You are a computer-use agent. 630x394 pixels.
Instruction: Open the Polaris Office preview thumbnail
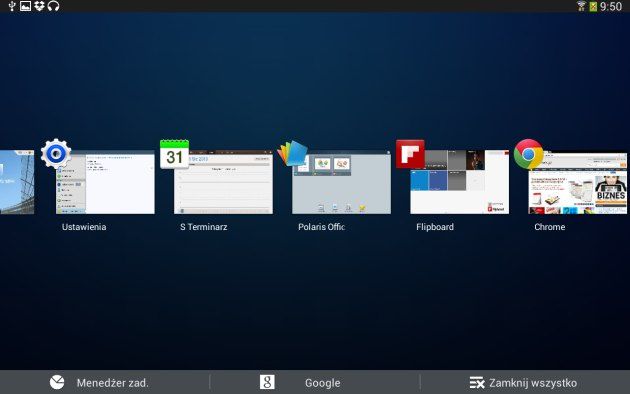pyautogui.click(x=342, y=182)
